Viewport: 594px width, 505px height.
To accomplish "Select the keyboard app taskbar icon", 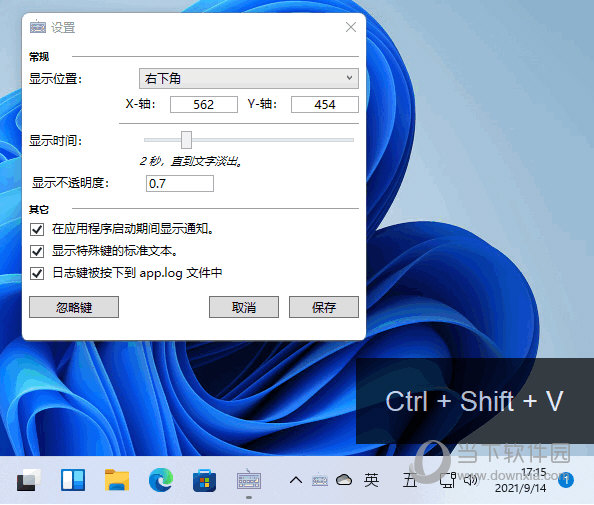I will point(249,480).
